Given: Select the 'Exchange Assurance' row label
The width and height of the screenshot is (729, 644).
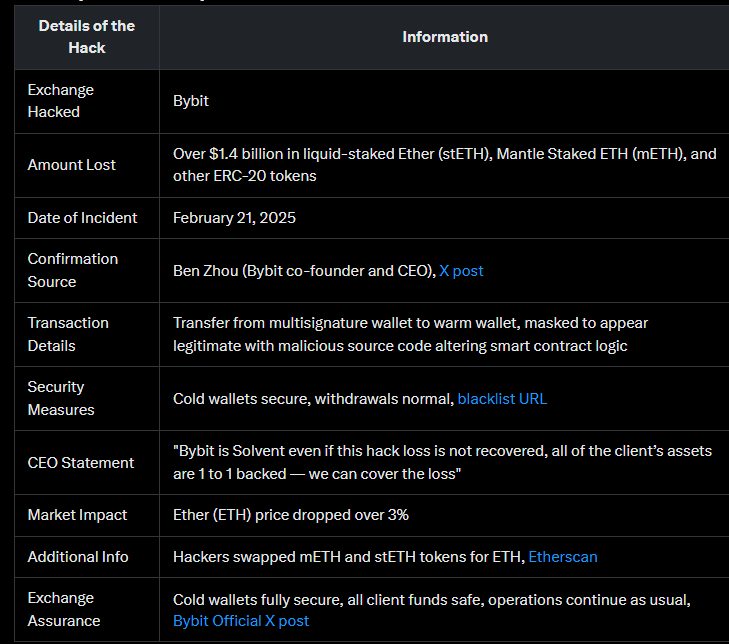Looking at the screenshot, I should click(x=64, y=609).
